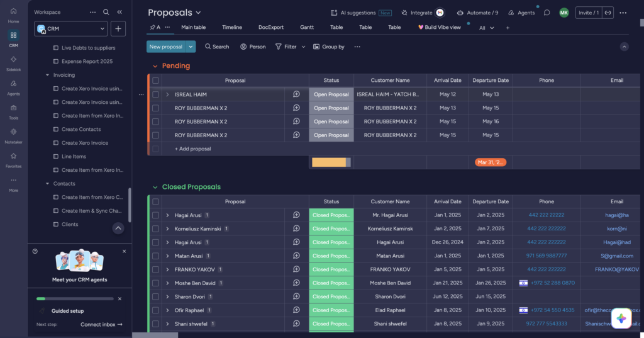Screen dimensions: 644x338
Task: Open Filter options dropdown arrow
Action: point(304,47)
